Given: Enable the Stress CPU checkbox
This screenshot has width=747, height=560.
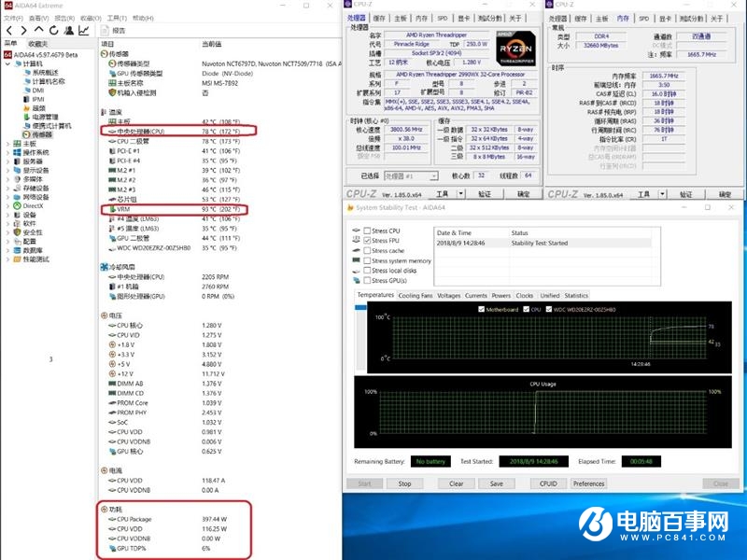Looking at the screenshot, I should (366, 231).
